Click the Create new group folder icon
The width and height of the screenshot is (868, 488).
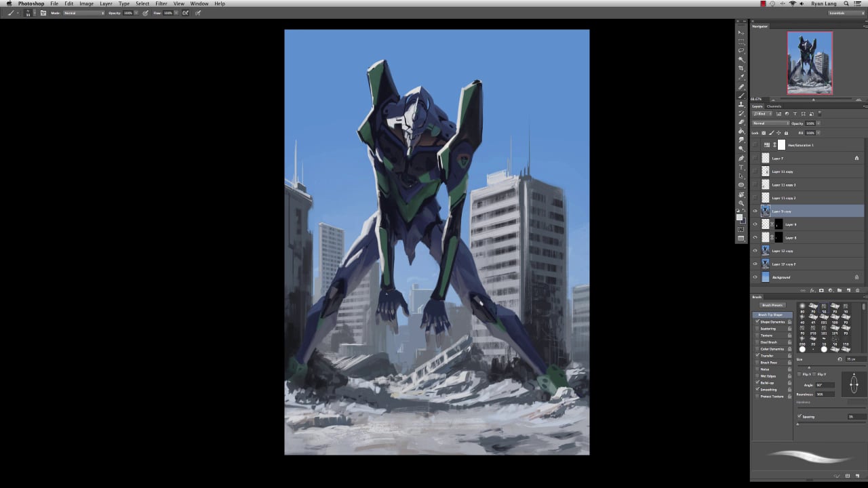[840, 291]
